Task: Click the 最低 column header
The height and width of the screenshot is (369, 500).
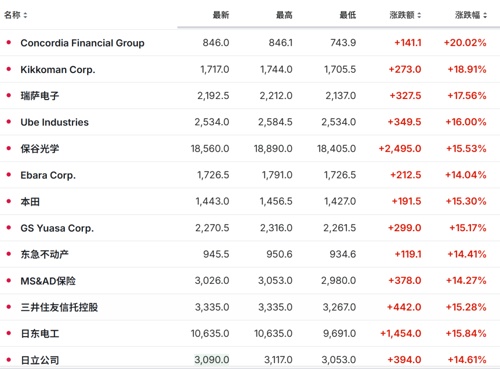Action: [348, 15]
